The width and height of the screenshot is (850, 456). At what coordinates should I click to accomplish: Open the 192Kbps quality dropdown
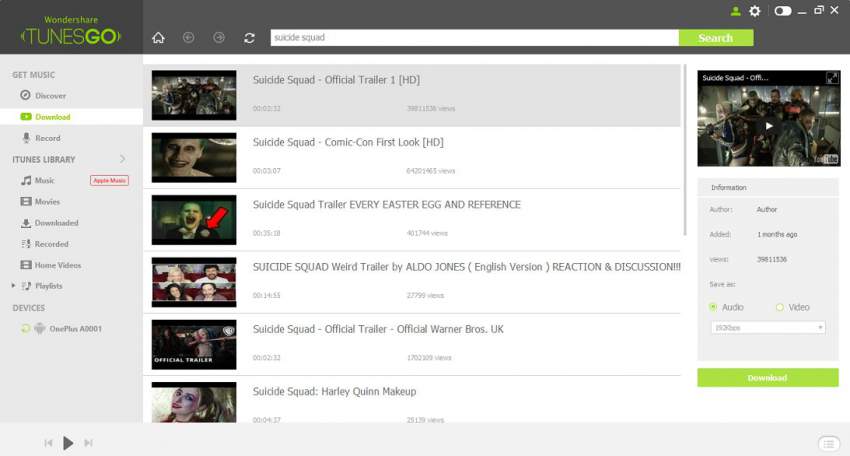click(x=768, y=327)
